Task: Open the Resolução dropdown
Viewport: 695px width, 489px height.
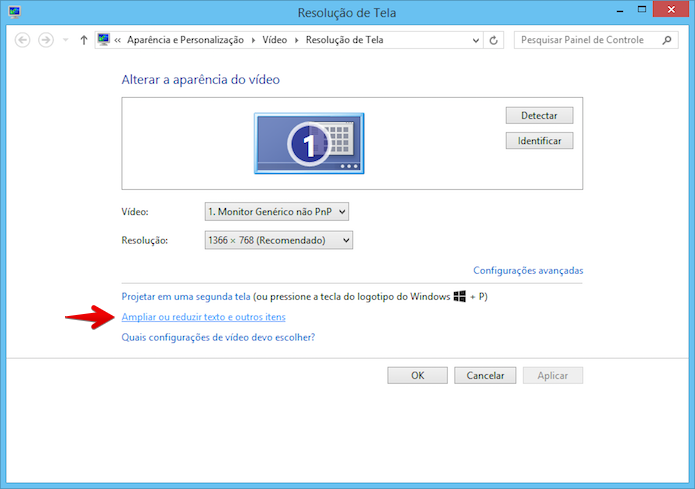Action: pos(279,240)
